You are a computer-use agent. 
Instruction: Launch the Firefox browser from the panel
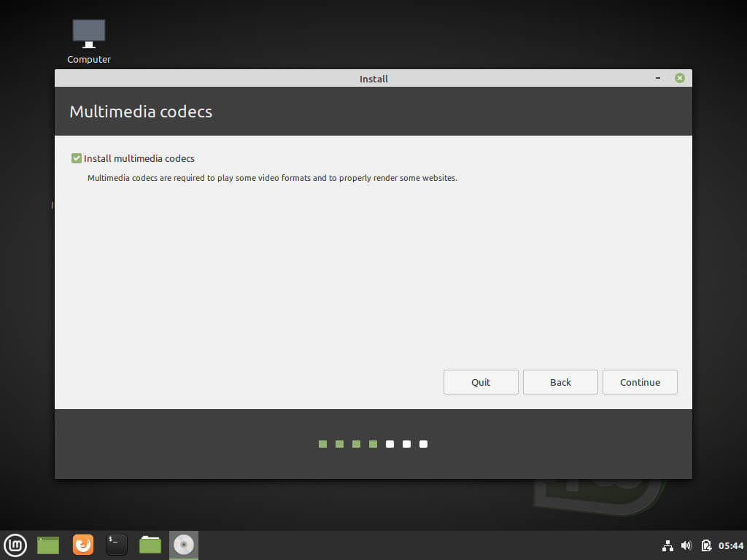click(x=83, y=545)
